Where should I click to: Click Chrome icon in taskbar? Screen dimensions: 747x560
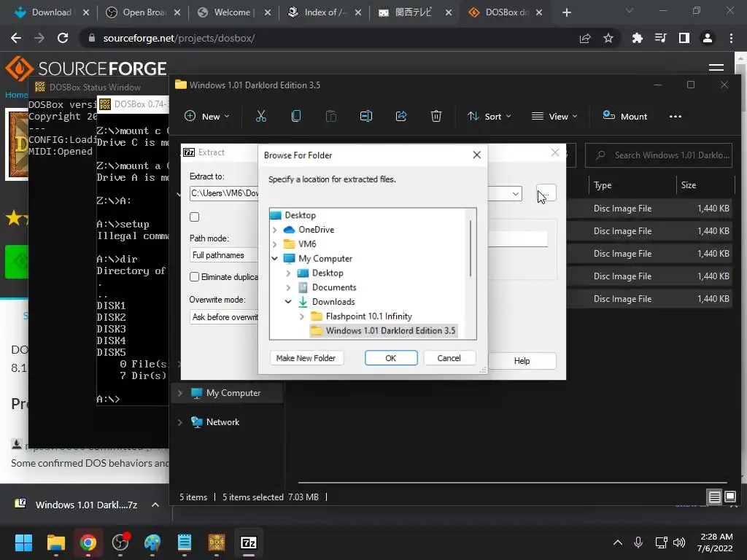click(88, 542)
